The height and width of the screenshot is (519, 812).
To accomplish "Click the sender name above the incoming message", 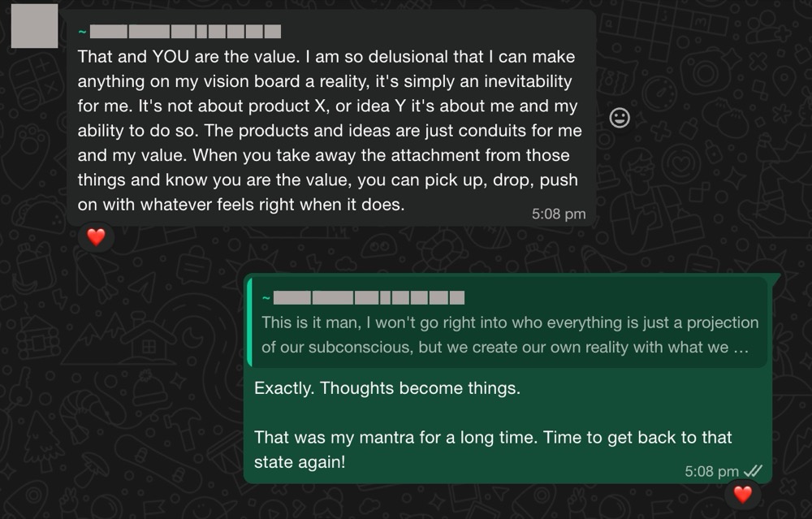I will [x=185, y=32].
